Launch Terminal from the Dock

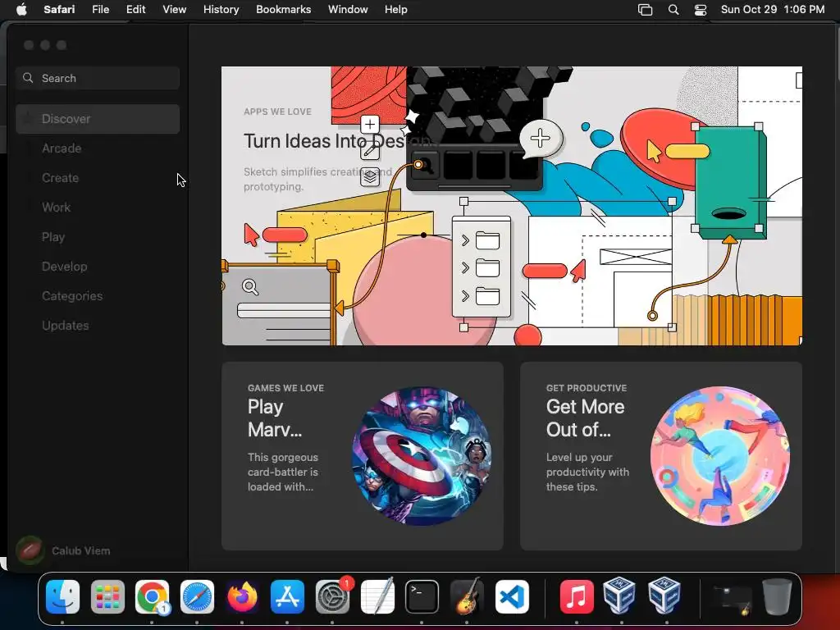click(422, 596)
